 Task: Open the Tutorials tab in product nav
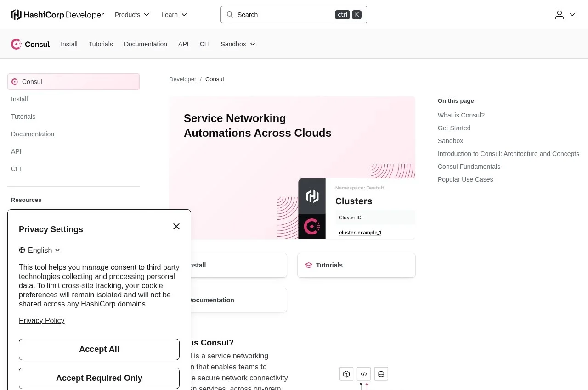coord(101,44)
